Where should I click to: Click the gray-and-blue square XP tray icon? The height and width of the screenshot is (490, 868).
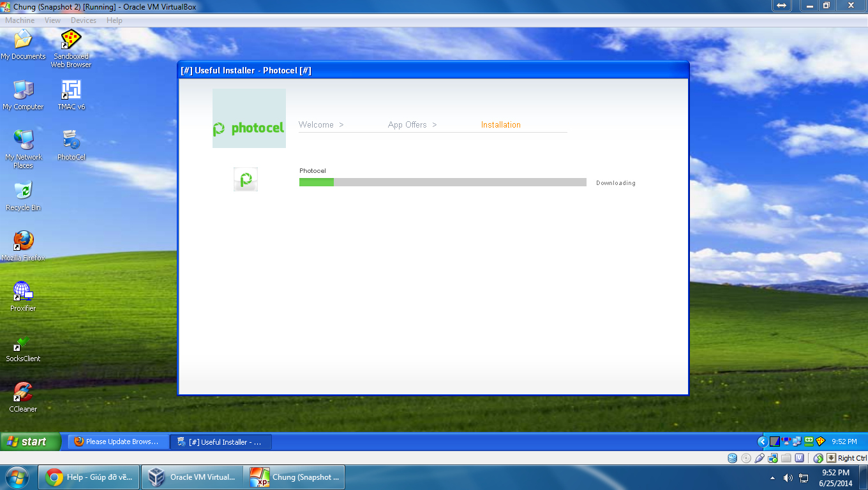tap(775, 442)
